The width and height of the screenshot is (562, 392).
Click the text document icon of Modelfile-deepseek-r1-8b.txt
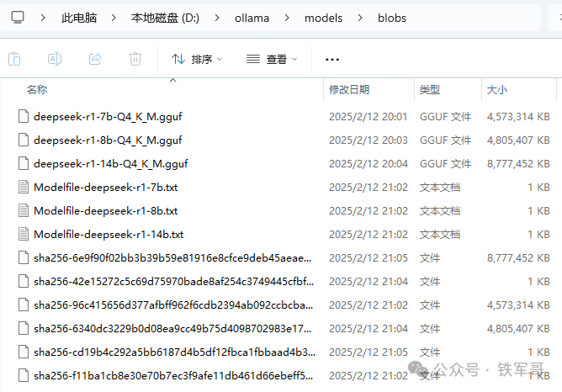[x=24, y=210]
